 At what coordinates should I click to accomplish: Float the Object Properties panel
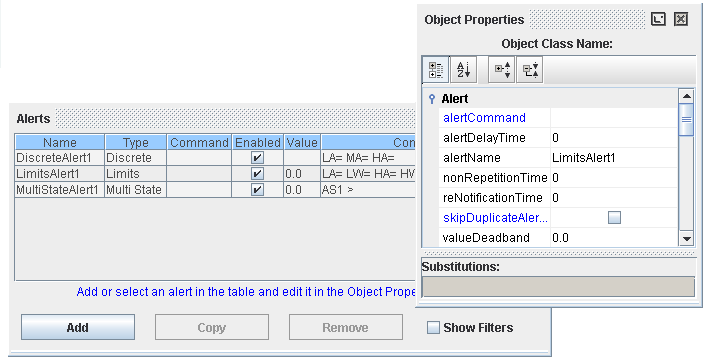658,19
